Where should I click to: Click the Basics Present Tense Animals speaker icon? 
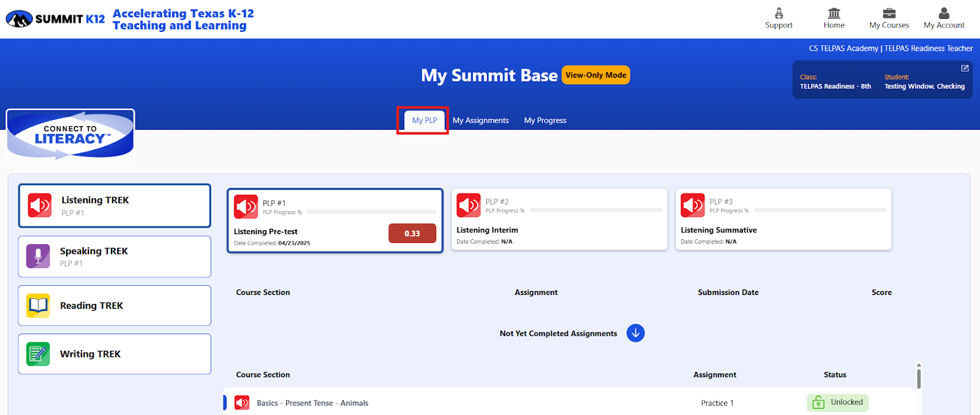tap(242, 403)
